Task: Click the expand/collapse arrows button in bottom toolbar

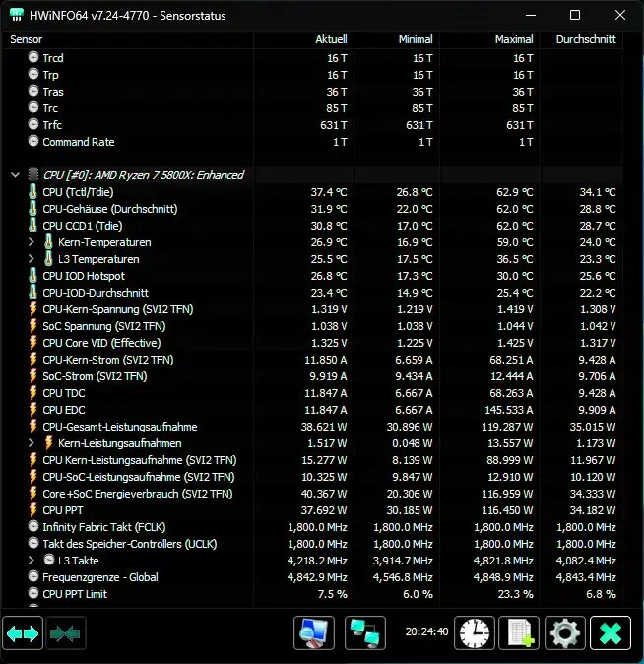Action: coord(23,633)
